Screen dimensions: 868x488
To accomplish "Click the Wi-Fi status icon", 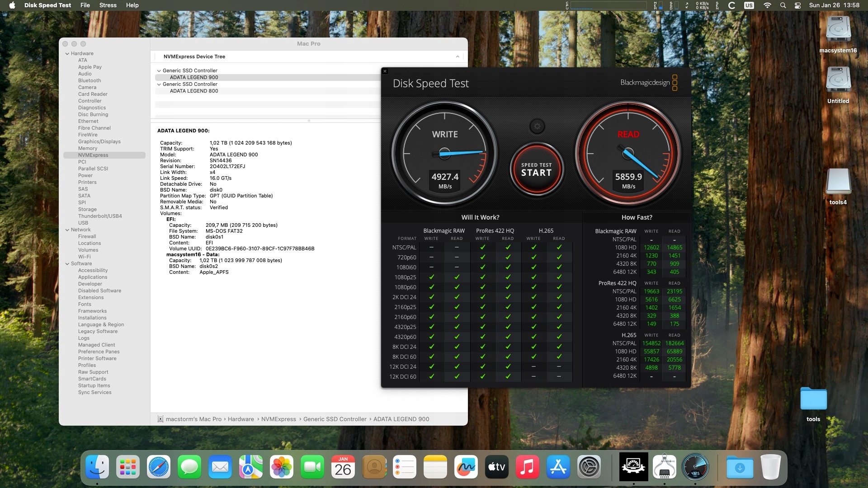I will 767,5.
